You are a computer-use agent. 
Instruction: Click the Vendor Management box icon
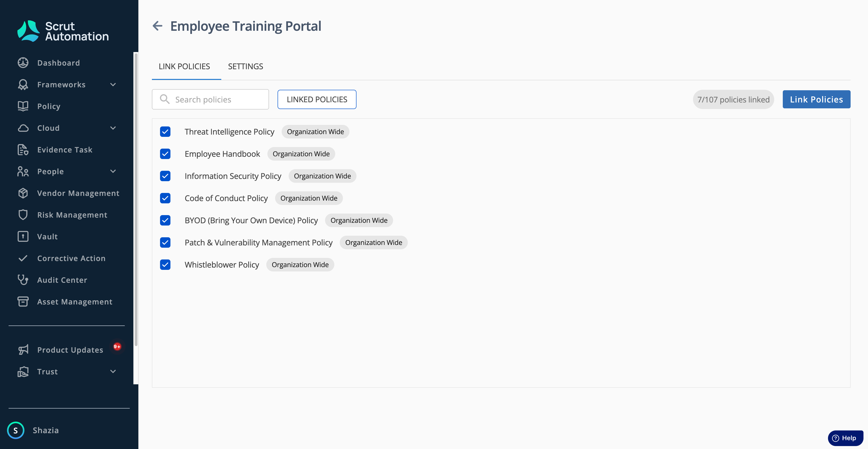pyautogui.click(x=23, y=193)
